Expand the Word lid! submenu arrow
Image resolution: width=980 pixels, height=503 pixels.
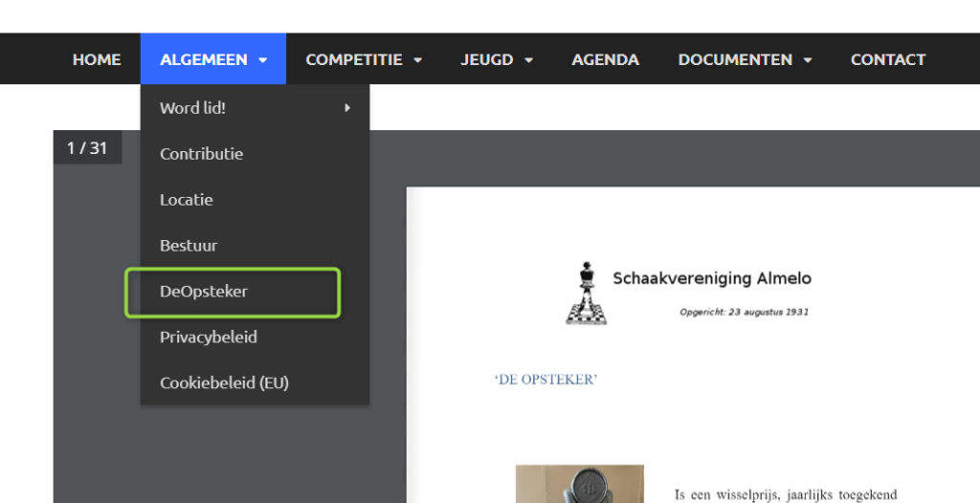pyautogui.click(x=347, y=108)
